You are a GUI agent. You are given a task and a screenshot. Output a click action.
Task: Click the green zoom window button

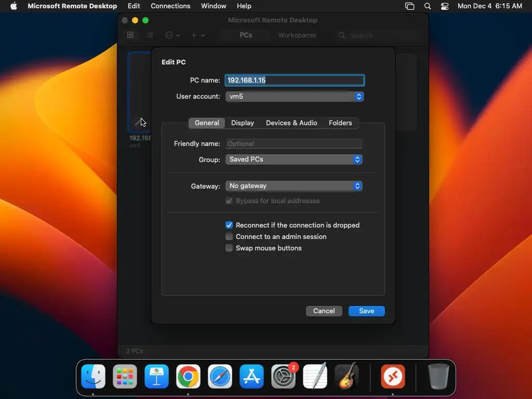pos(145,20)
